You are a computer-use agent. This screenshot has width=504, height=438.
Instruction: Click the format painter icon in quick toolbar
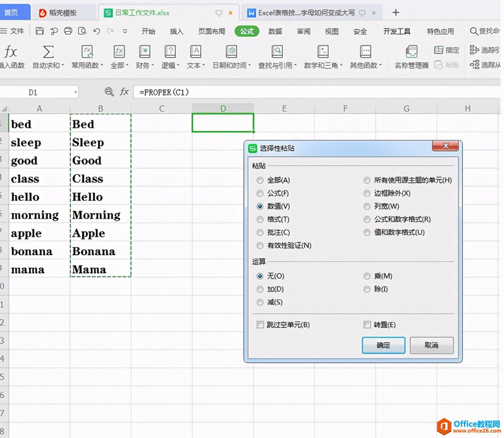pos(54,31)
